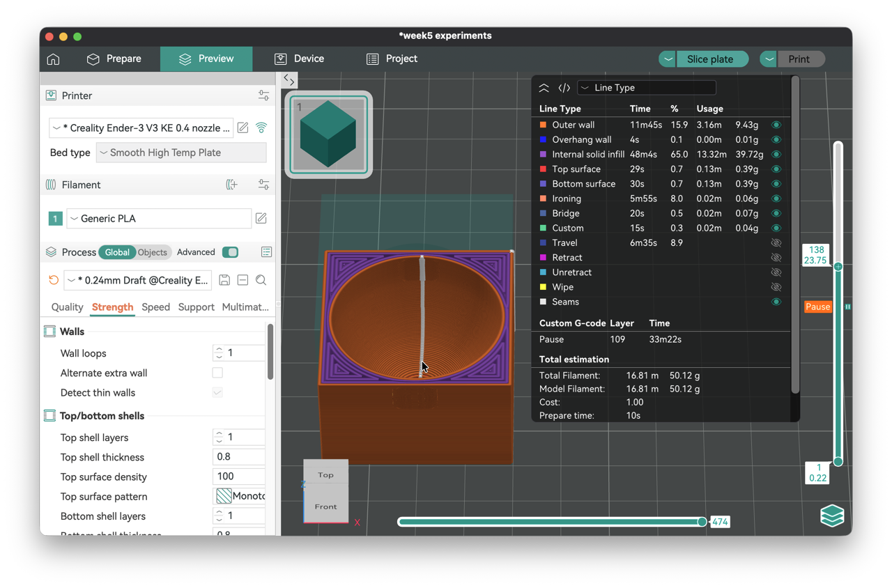Viewport: 892px width, 588px height.
Task: Open layer view settings icon in viewport corner
Action: (x=832, y=516)
